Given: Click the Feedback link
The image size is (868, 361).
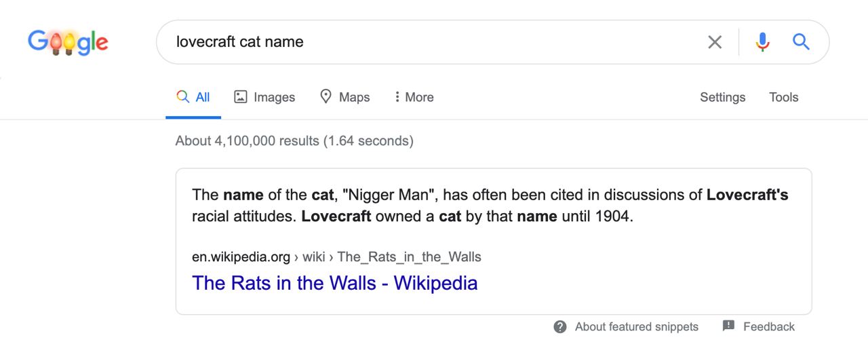Looking at the screenshot, I should (x=768, y=326).
